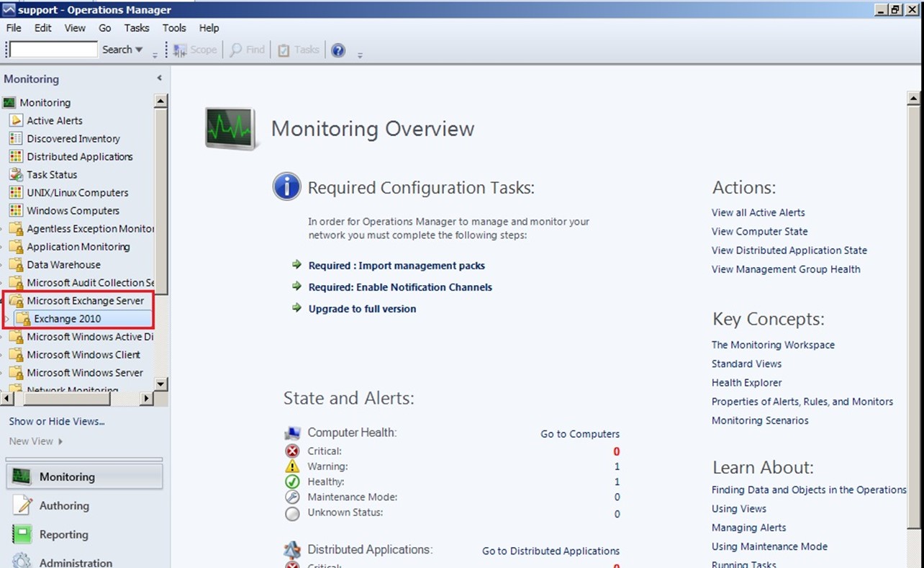The width and height of the screenshot is (924, 568).
Task: Open Health Explorer link
Action: (746, 382)
